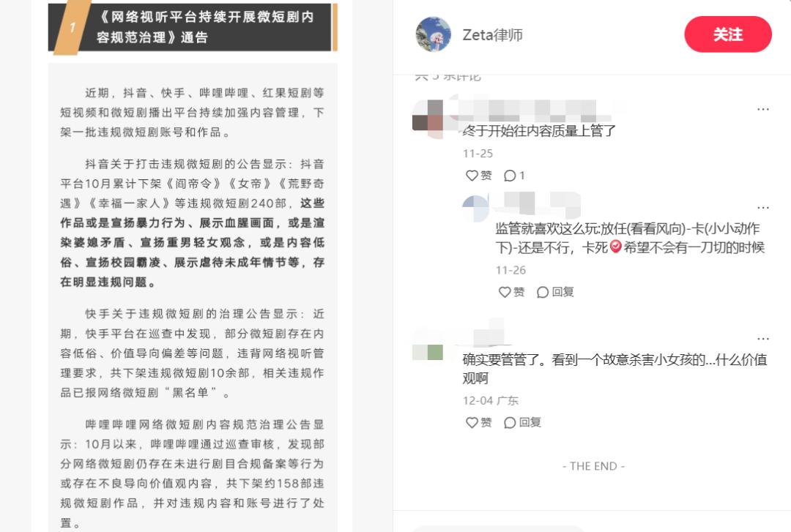
Task: Reply to the 11-26 nested comment
Action: tap(555, 292)
